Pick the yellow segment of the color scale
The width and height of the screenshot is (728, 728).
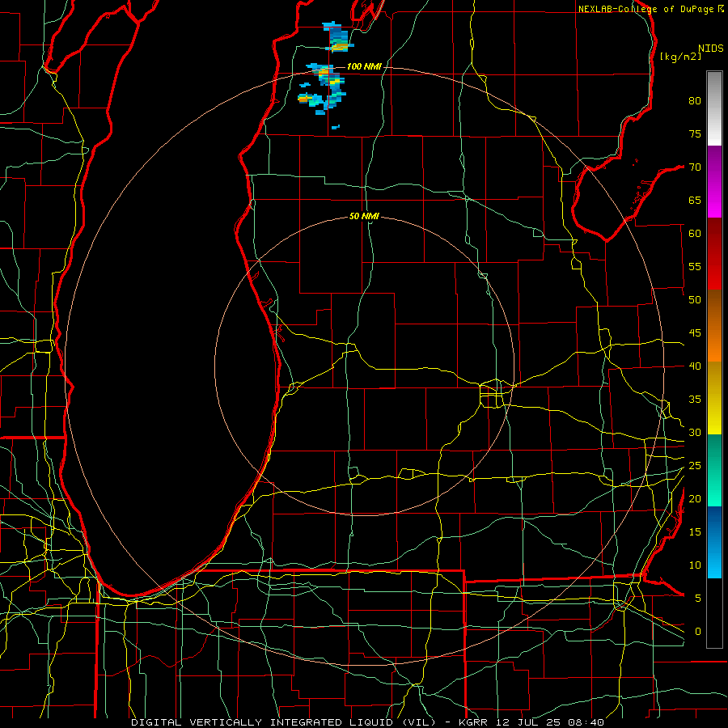pos(714,398)
